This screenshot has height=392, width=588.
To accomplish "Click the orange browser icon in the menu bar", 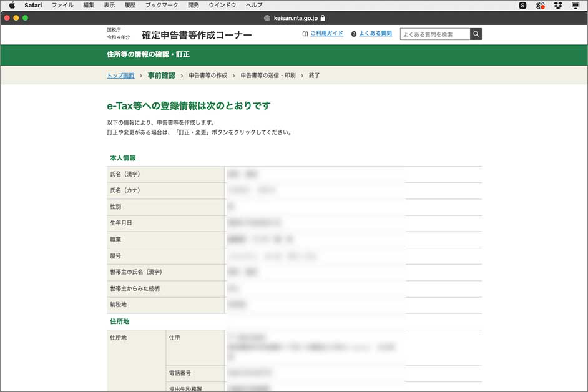I will click(x=539, y=6).
